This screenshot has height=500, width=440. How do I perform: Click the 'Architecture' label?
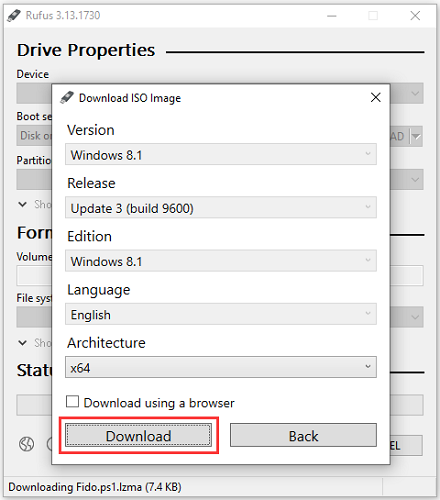(106, 343)
